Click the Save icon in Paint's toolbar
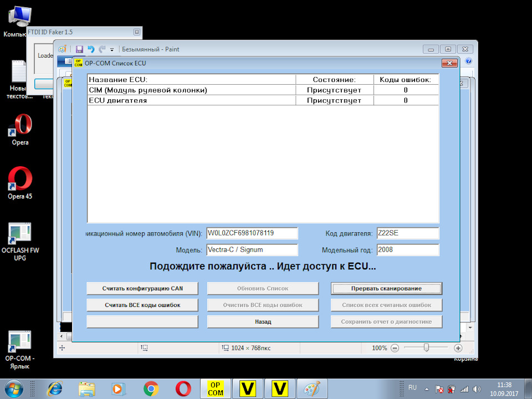 coord(79,49)
